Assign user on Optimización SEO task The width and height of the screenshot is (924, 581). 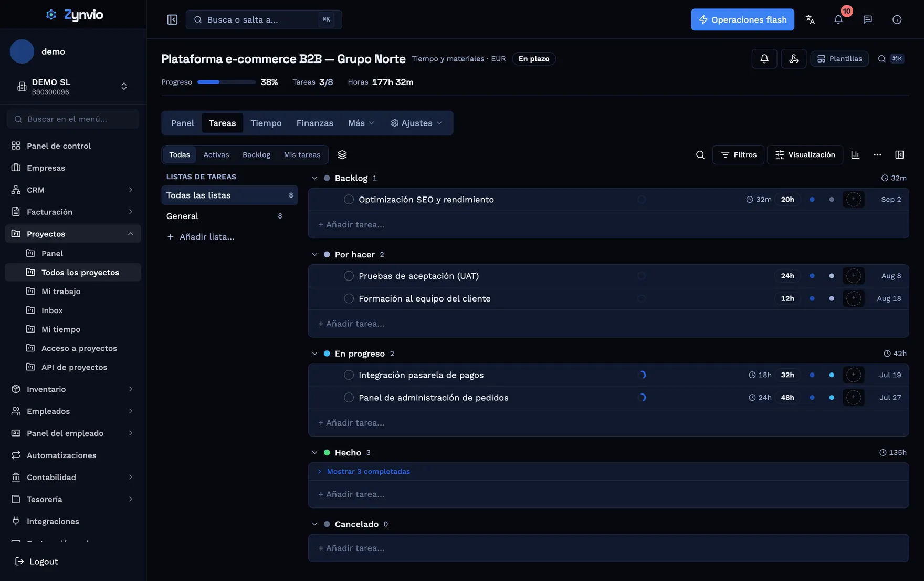point(854,200)
